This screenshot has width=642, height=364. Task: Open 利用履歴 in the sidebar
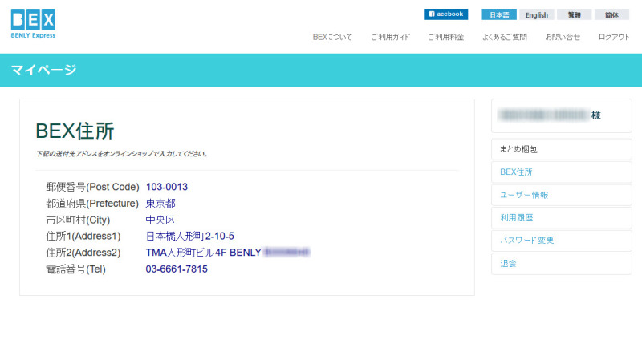coord(561,217)
